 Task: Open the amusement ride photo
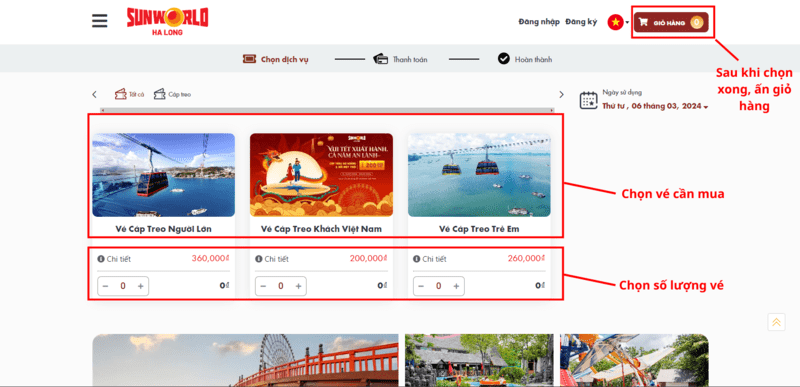coord(634,360)
